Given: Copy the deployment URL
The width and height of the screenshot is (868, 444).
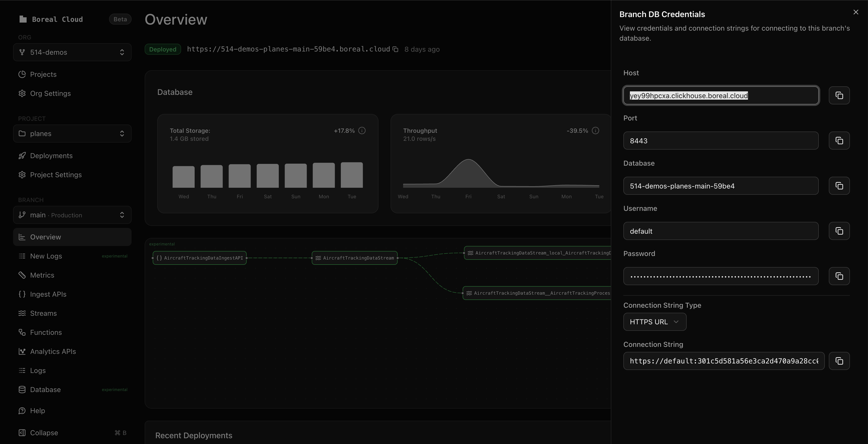Looking at the screenshot, I should pyautogui.click(x=396, y=49).
